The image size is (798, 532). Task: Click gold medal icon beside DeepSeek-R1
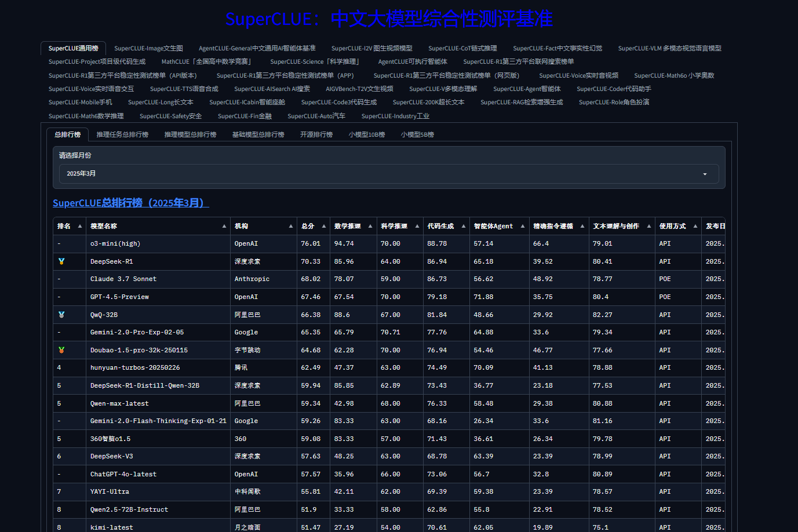pos(61,261)
